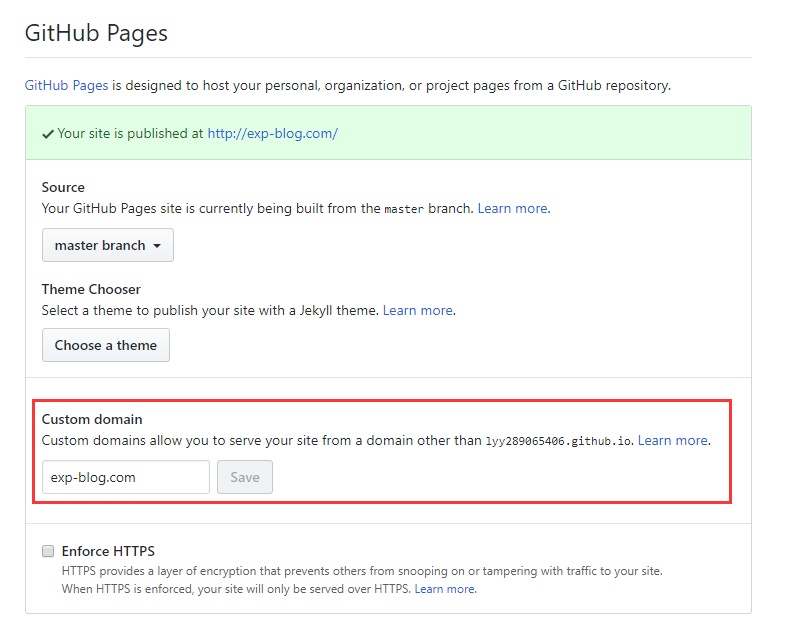Click the Theme Chooser section heading
Screen dimensions: 789x628
[91, 289]
